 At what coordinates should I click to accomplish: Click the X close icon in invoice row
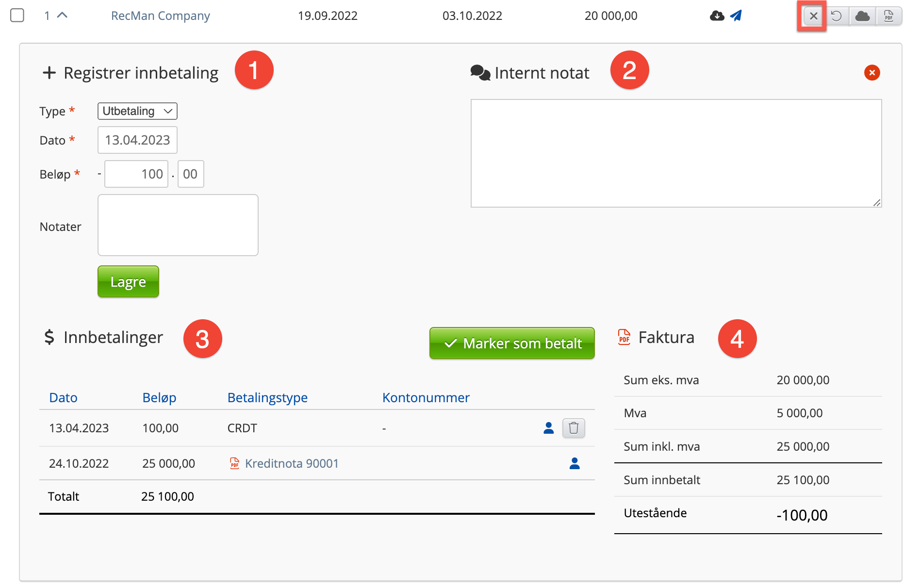813,16
